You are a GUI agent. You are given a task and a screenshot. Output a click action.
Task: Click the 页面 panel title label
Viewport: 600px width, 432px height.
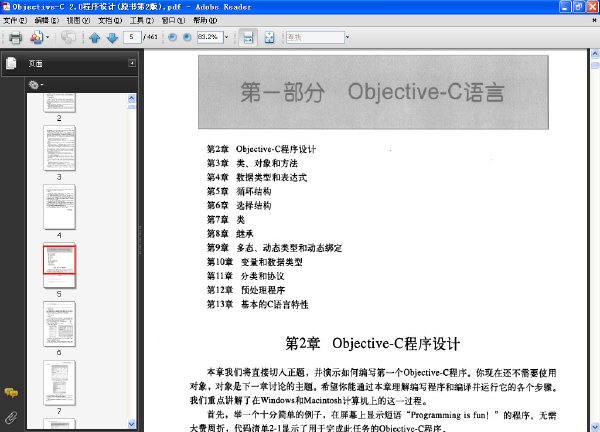(36, 64)
